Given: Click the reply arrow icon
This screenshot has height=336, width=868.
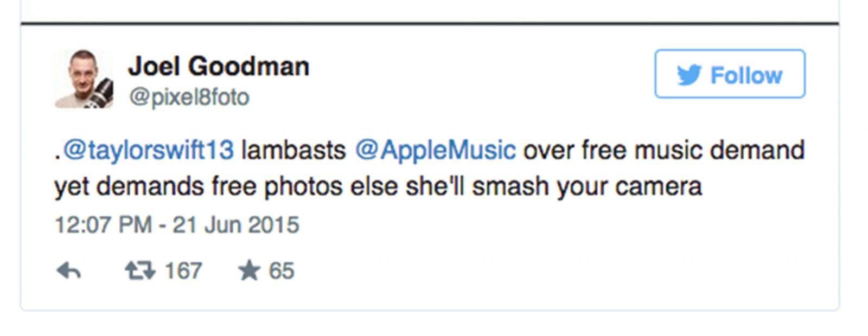Looking at the screenshot, I should pos(69,270).
